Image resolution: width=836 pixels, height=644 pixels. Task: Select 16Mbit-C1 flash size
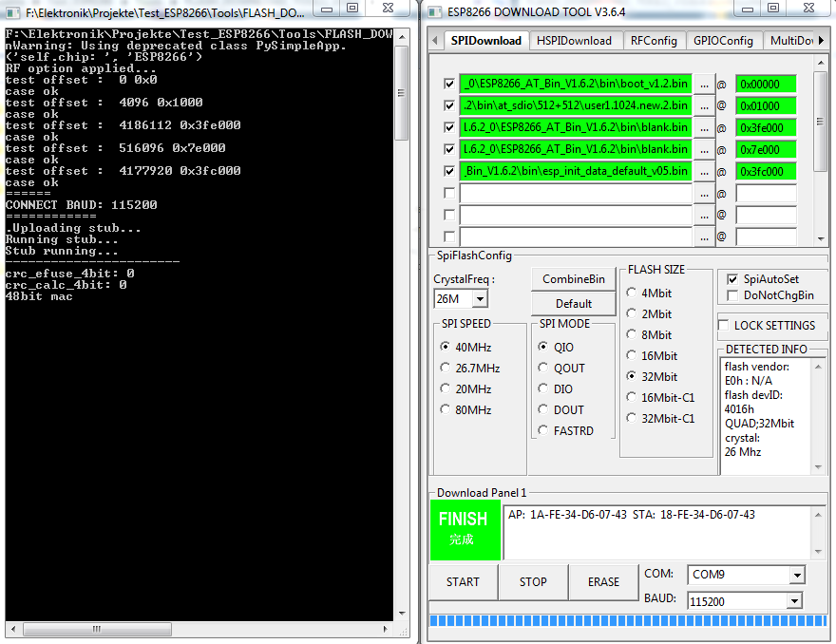click(x=631, y=397)
